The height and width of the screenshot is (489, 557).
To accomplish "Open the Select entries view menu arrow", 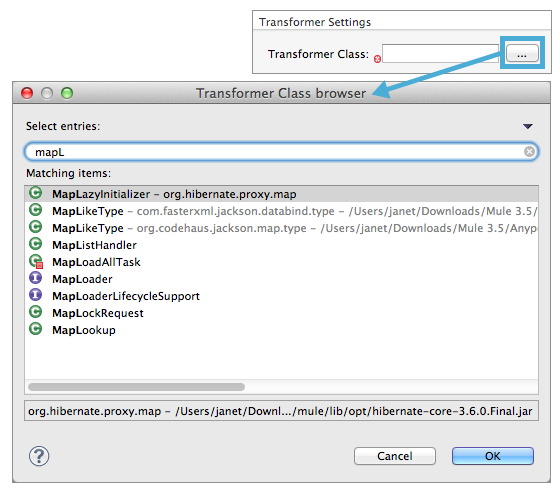I will (528, 126).
